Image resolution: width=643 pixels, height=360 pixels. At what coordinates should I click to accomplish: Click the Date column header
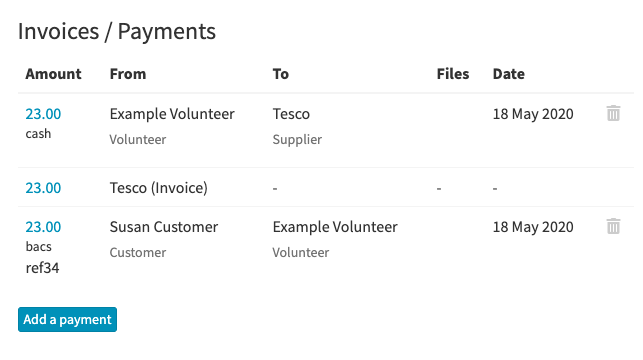pyautogui.click(x=508, y=74)
